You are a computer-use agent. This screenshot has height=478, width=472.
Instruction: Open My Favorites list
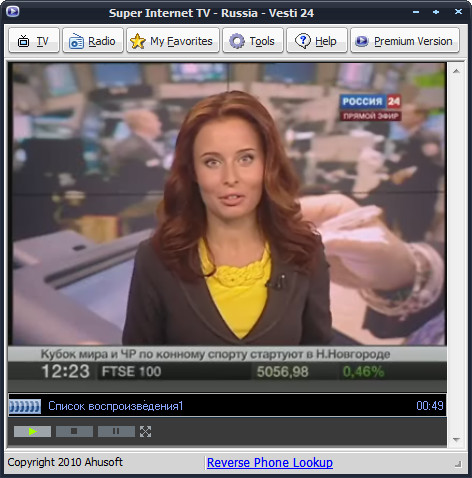pyautogui.click(x=173, y=41)
